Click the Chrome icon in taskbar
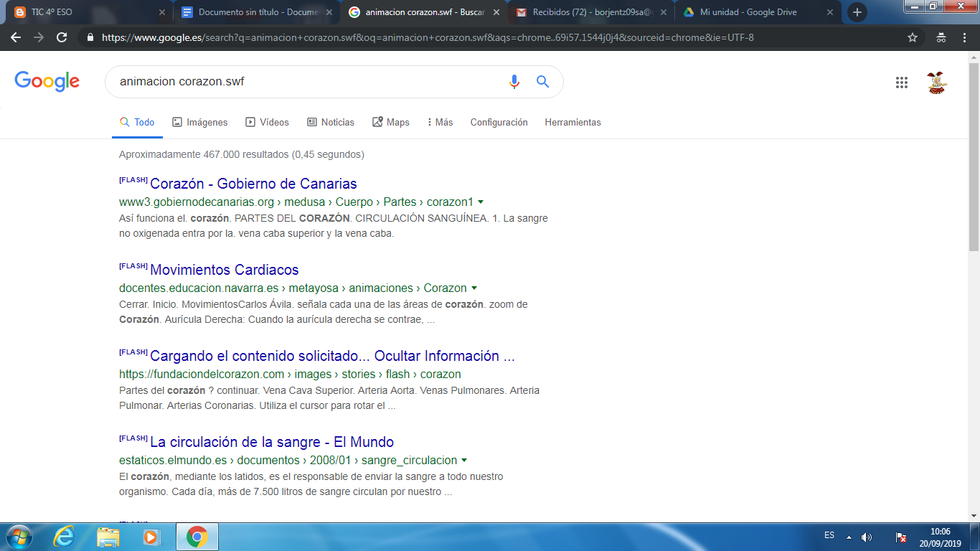This screenshot has width=980, height=551. tap(197, 537)
